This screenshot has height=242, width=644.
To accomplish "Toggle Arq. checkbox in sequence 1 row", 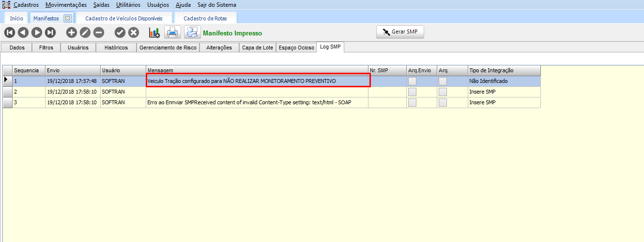I will (x=443, y=81).
